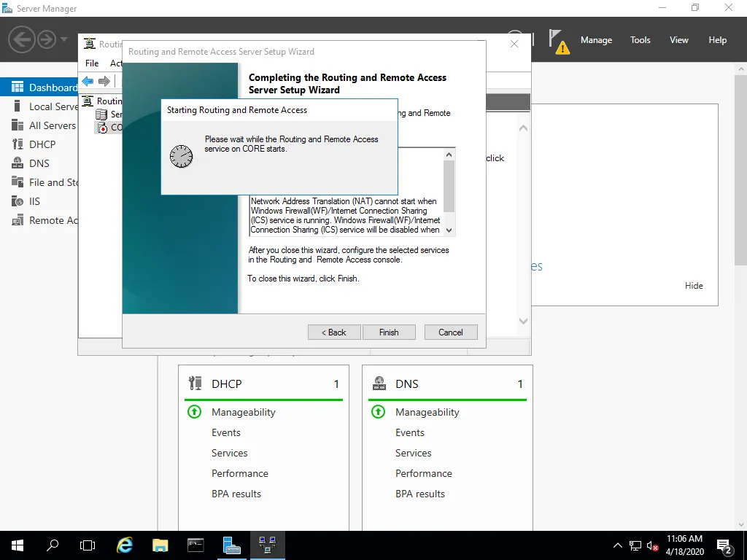Open Command Prompt from taskbar
This screenshot has width=747, height=560.
[x=196, y=545]
